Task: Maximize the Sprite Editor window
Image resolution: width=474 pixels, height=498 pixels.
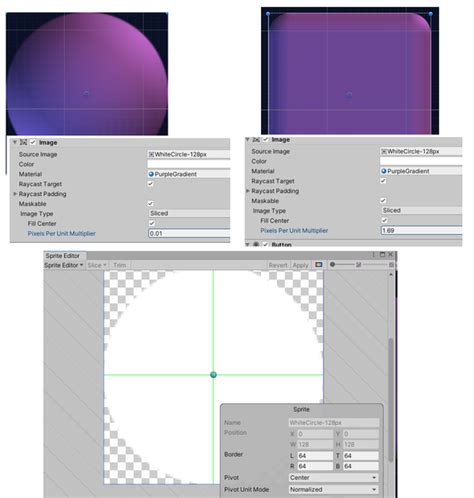Action: pyautogui.click(x=382, y=255)
